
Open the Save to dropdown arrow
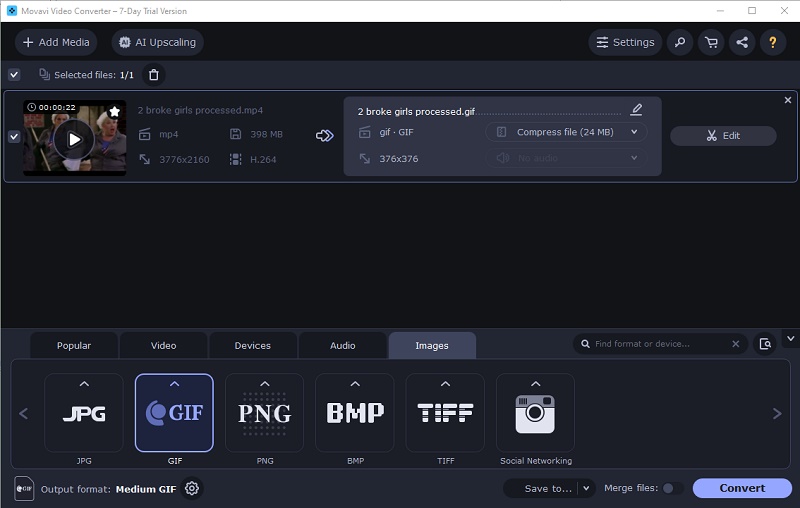pyautogui.click(x=586, y=489)
